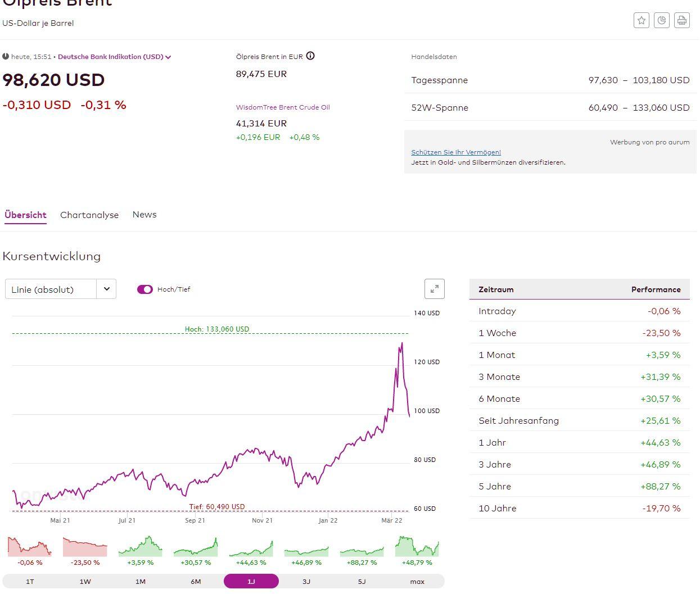
Task: Select the 1M time range button
Action: tap(141, 581)
